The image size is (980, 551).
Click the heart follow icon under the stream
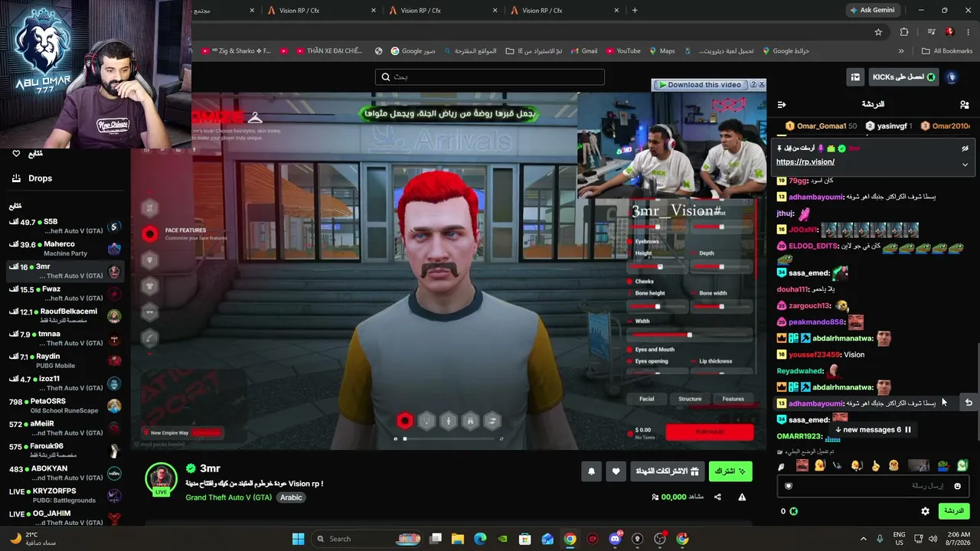[x=616, y=471]
